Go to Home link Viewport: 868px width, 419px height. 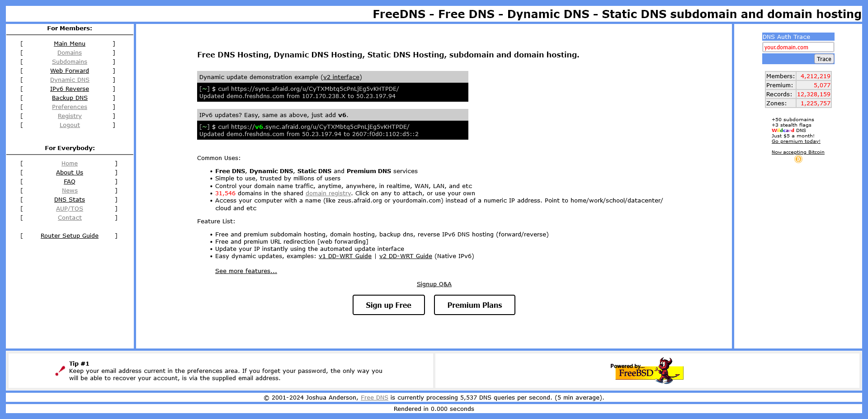point(70,164)
